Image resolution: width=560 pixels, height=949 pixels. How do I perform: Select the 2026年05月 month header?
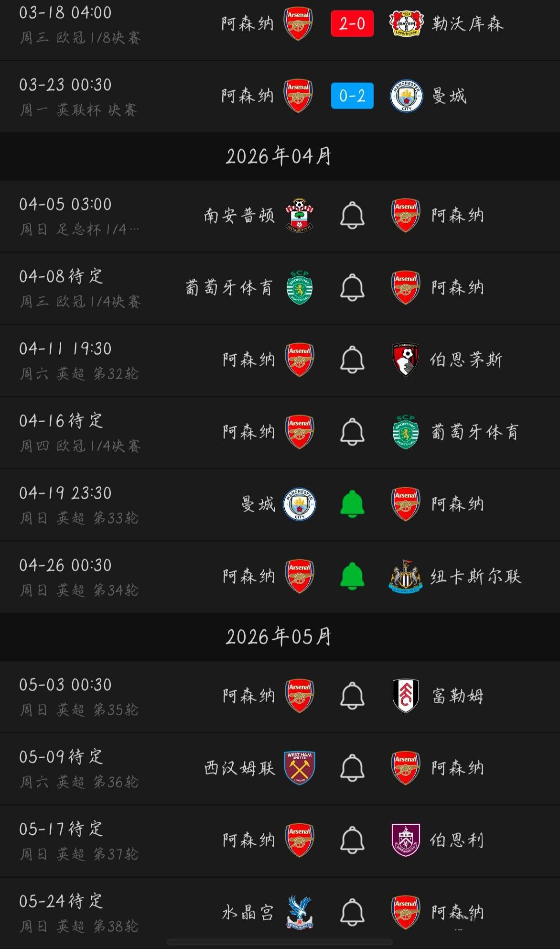pyautogui.click(x=279, y=637)
